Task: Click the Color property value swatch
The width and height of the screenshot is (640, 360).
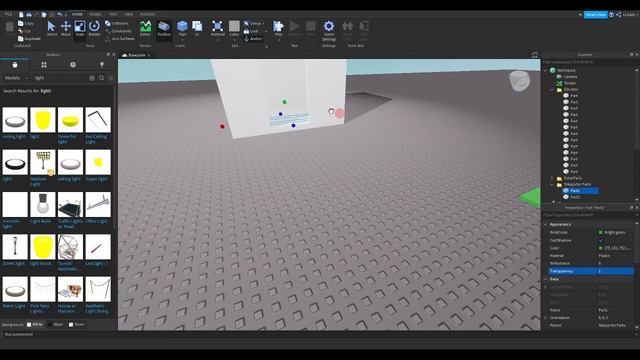Action: [600, 248]
